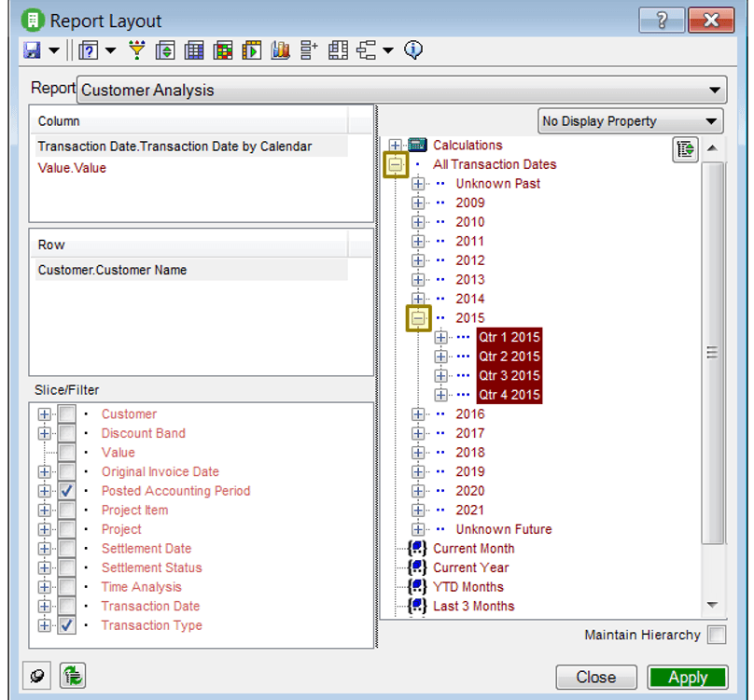754x700 pixels.
Task: Click the tree options icon above the scrollbar
Action: pos(685,149)
